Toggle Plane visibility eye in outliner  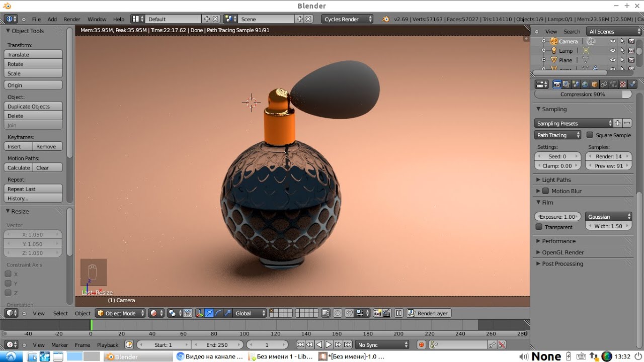613,60
